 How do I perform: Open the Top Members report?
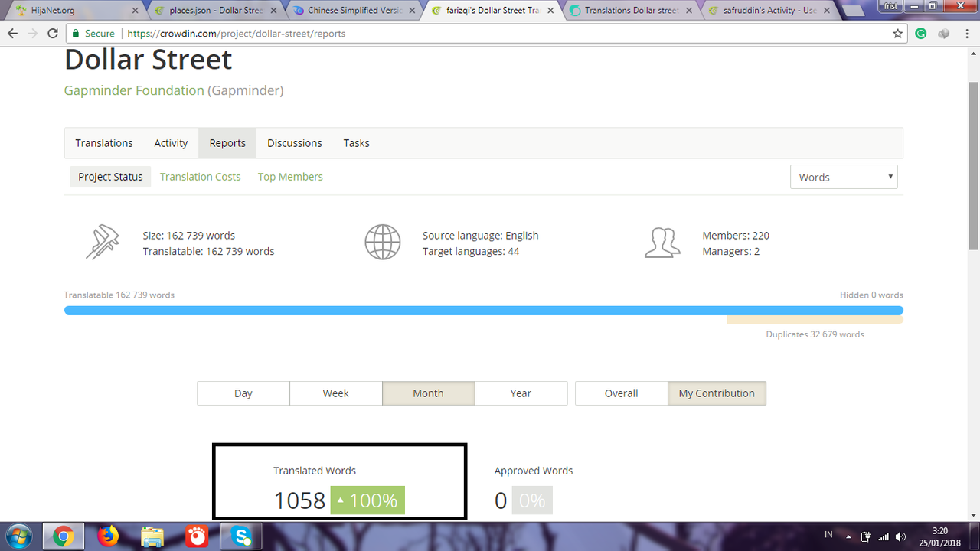290,177
